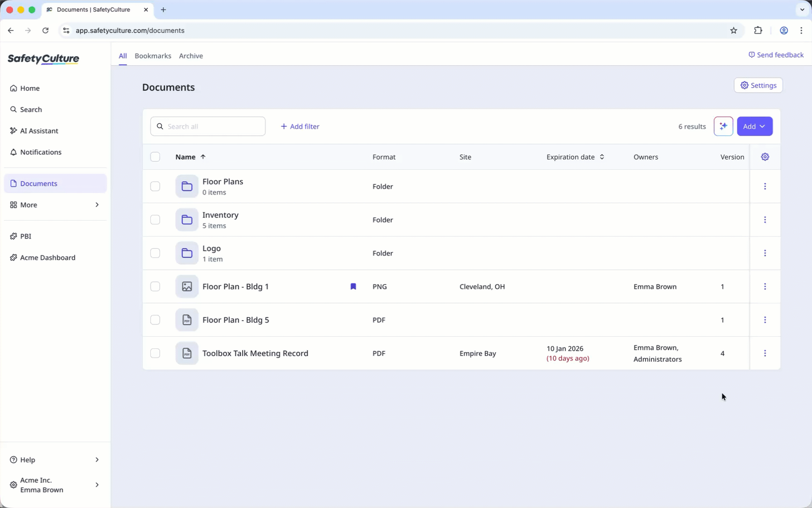Check the Toolbox Talk Meeting Record checkbox

155,353
